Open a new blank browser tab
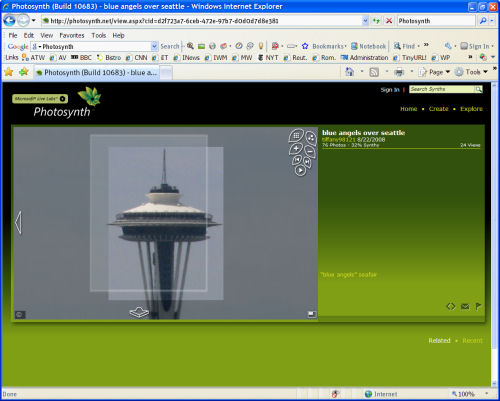500x401 pixels. 166,73
